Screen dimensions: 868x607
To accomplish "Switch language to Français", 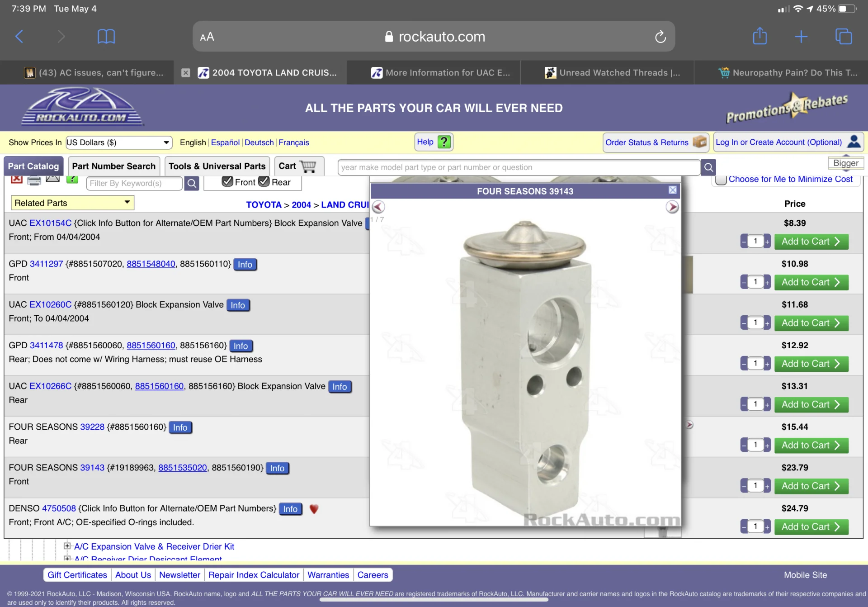I will coord(294,142).
